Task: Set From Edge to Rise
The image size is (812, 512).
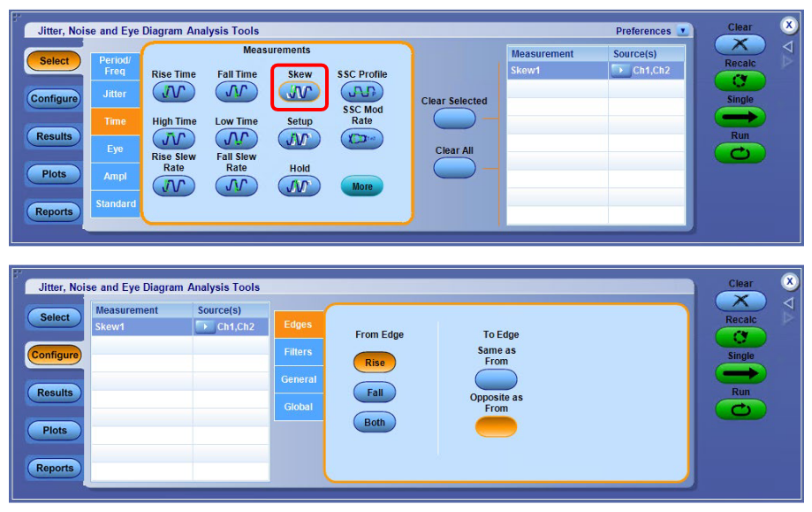Action: (374, 362)
